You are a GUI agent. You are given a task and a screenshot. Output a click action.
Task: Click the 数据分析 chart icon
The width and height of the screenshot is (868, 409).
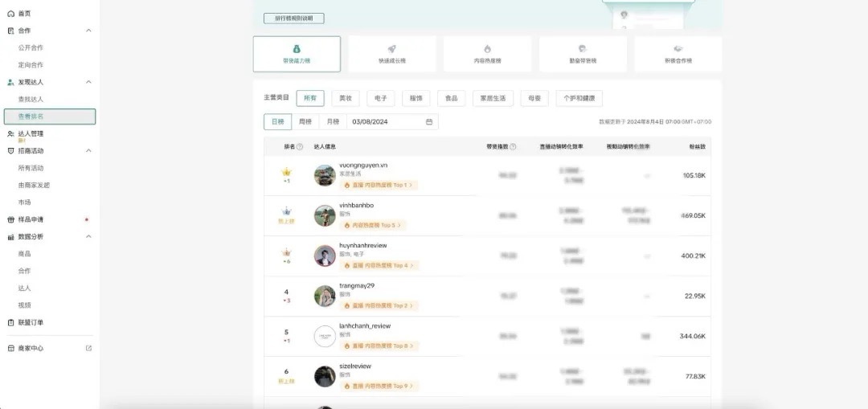[11, 237]
